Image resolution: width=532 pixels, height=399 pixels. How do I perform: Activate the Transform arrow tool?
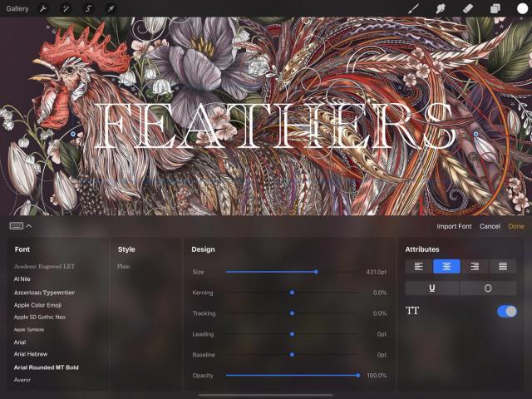110,8
